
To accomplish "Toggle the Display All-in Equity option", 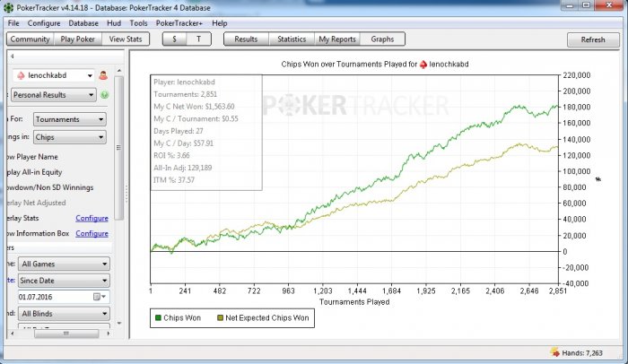I will 35,172.
